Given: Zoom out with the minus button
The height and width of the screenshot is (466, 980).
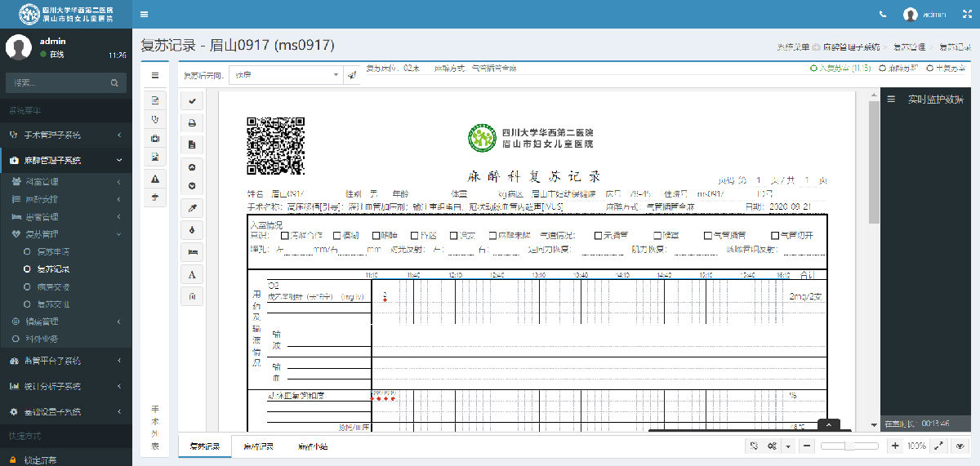Looking at the screenshot, I should [x=806, y=446].
